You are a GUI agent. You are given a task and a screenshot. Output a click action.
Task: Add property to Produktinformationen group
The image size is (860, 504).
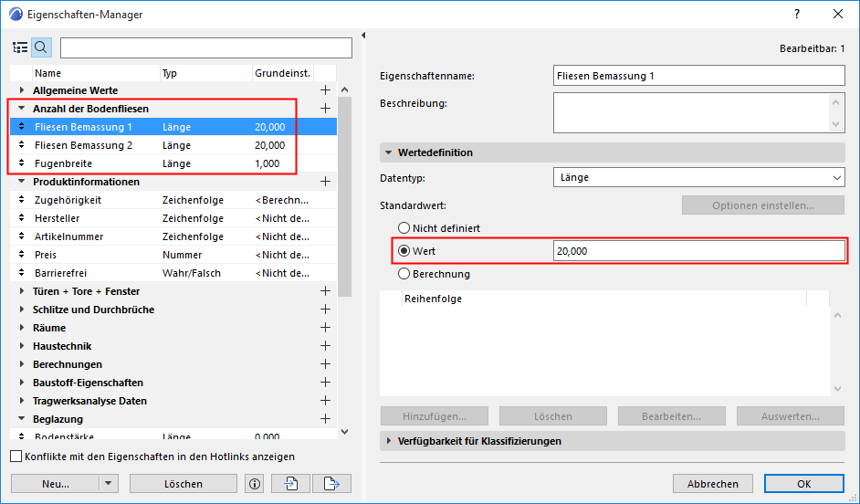click(x=325, y=182)
